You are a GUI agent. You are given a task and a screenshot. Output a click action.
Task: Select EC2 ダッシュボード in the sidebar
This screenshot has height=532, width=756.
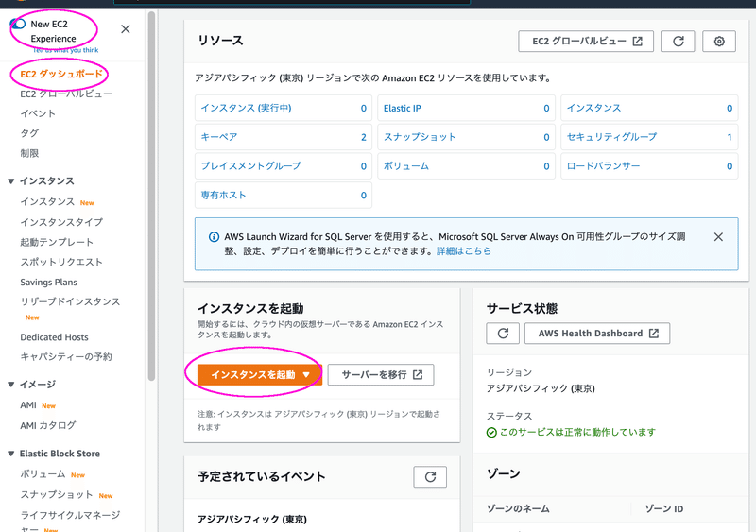coord(61,74)
